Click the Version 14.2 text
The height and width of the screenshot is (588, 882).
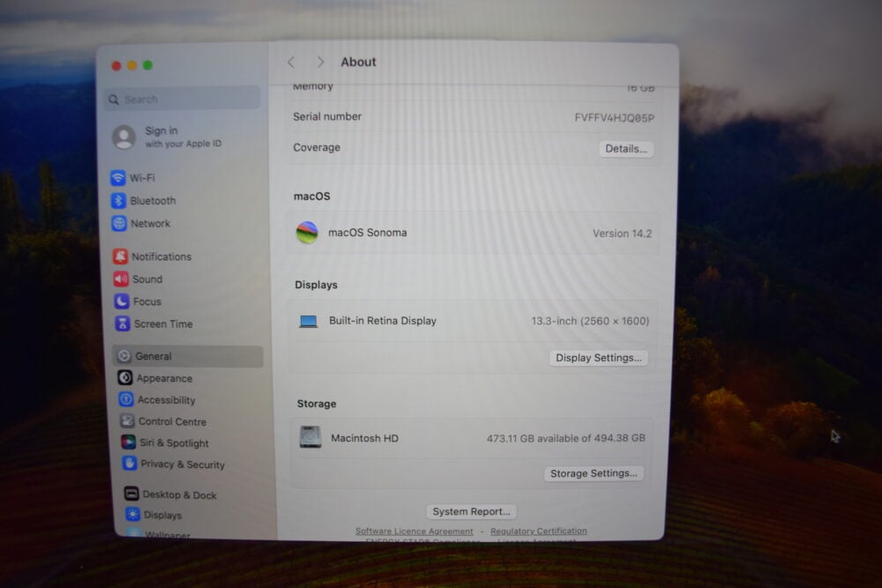(622, 234)
